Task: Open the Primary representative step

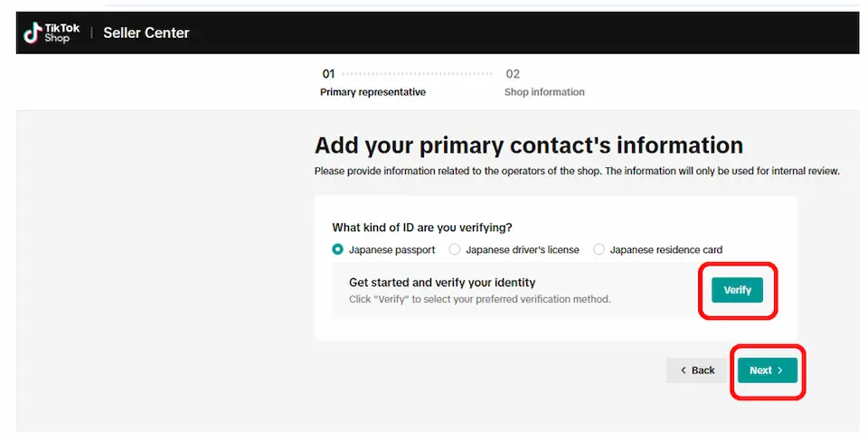Action: point(373,92)
